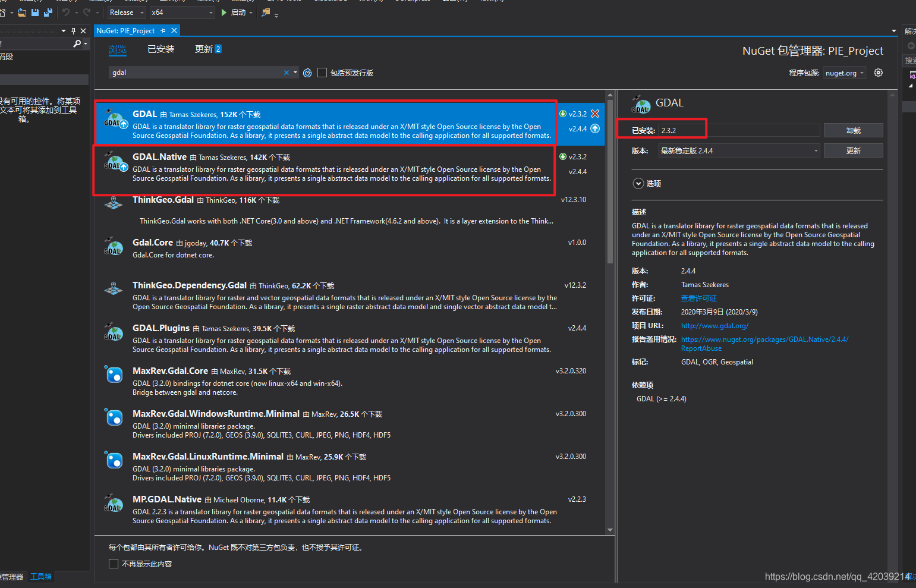916x588 pixels.
Task: Open toolbox panel window options dropdown
Action: click(x=64, y=31)
